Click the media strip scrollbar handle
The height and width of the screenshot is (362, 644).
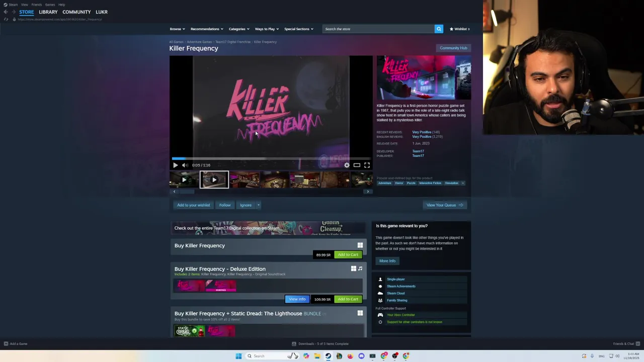tap(187, 192)
